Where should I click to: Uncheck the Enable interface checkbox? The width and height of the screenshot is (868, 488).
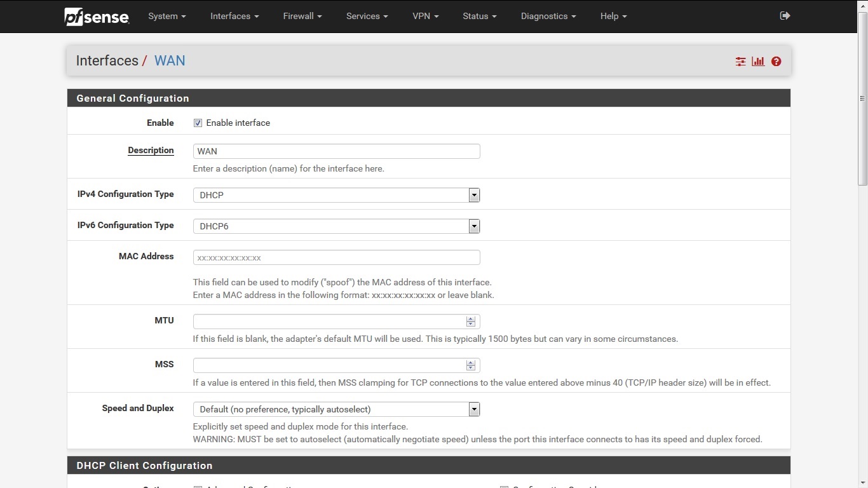pos(198,123)
